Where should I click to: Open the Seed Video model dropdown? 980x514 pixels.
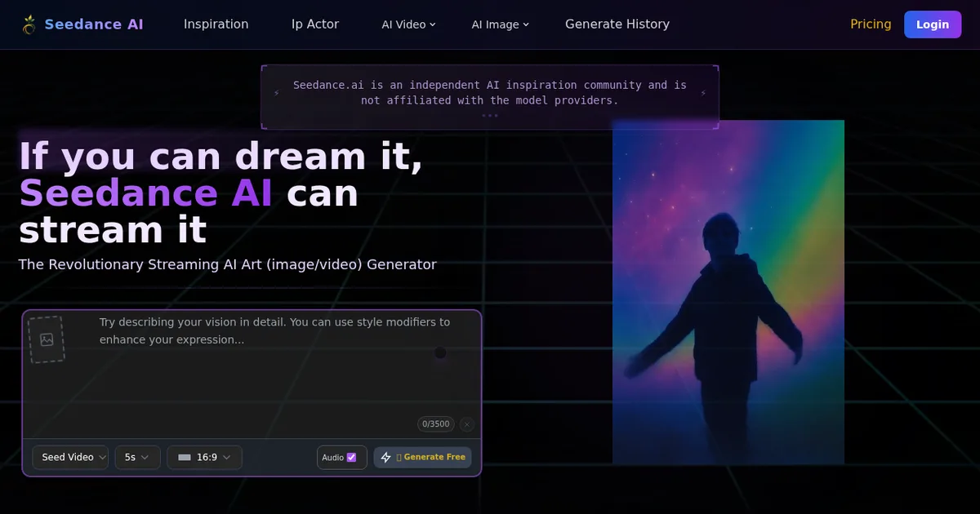(x=70, y=458)
